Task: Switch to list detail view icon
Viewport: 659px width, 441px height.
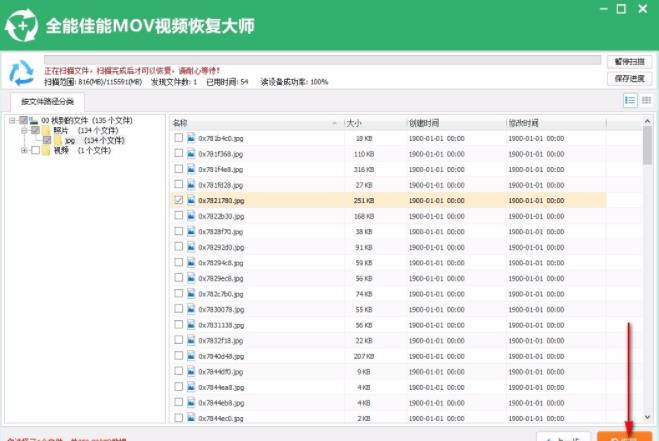Action: 630,101
